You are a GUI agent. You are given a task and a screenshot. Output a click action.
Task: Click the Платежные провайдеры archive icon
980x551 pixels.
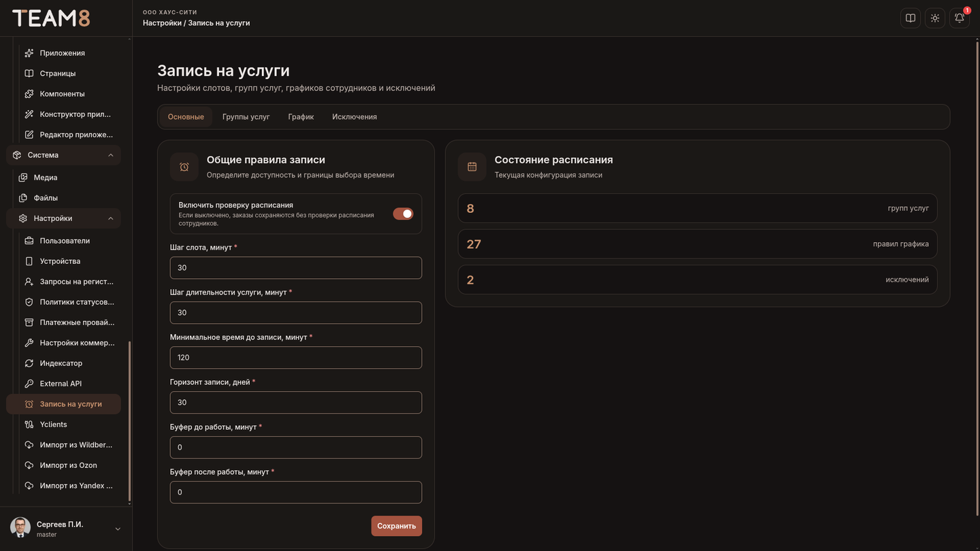point(29,322)
